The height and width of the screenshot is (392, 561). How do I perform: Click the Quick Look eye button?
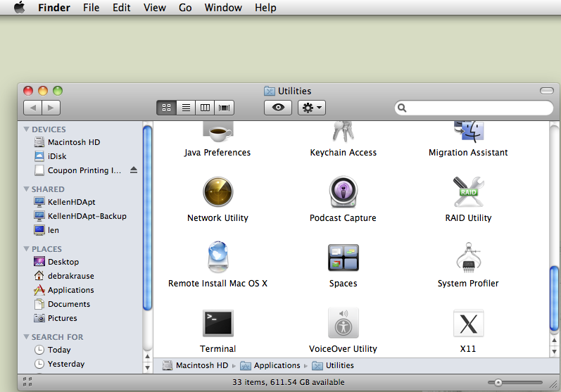coord(278,108)
